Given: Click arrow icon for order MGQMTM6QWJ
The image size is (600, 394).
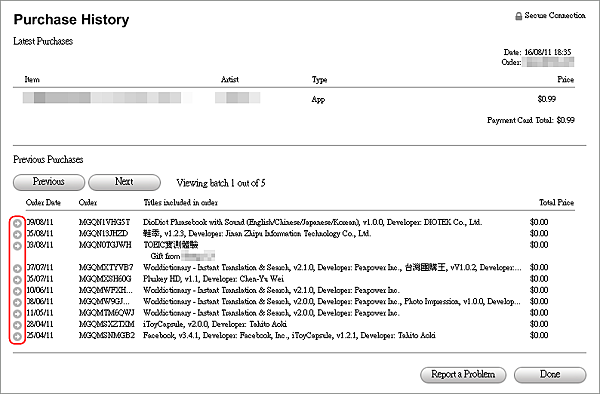Looking at the screenshot, I should coord(17,314).
